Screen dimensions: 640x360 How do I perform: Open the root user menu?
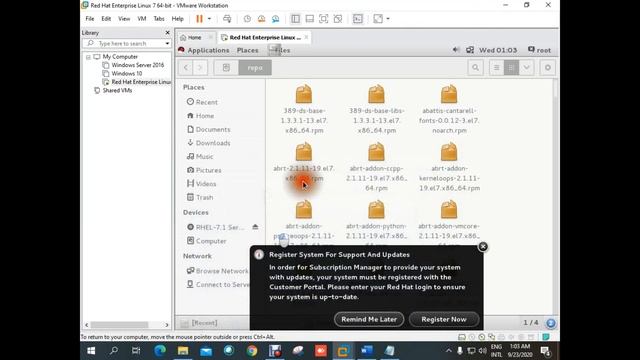tap(539, 50)
